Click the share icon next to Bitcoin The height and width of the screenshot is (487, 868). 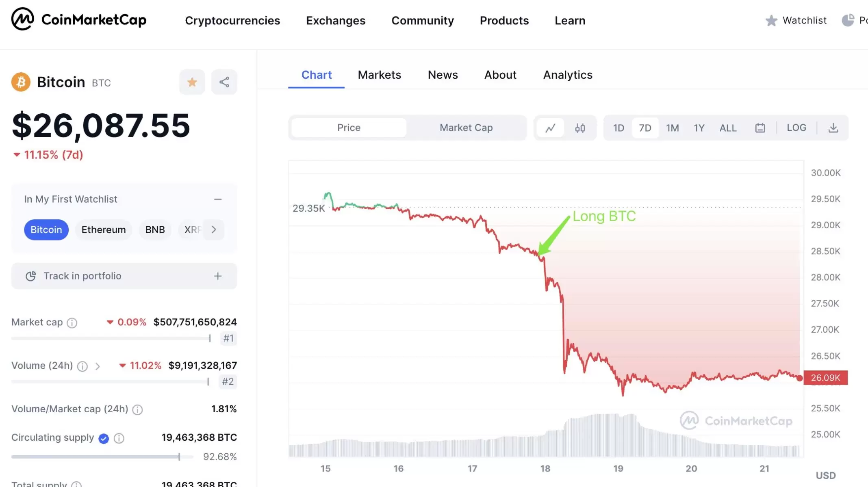click(x=224, y=82)
